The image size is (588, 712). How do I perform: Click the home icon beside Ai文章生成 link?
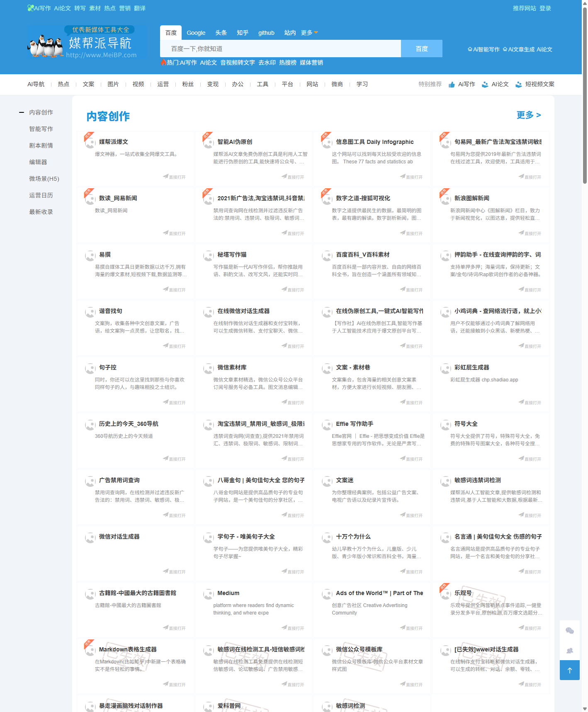[x=505, y=49]
